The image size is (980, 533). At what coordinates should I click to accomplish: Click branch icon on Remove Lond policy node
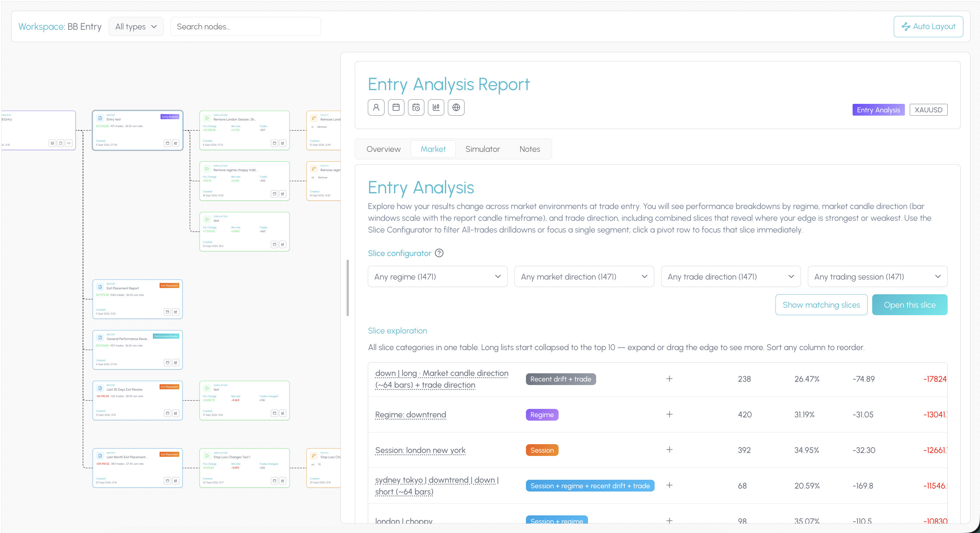click(x=314, y=118)
